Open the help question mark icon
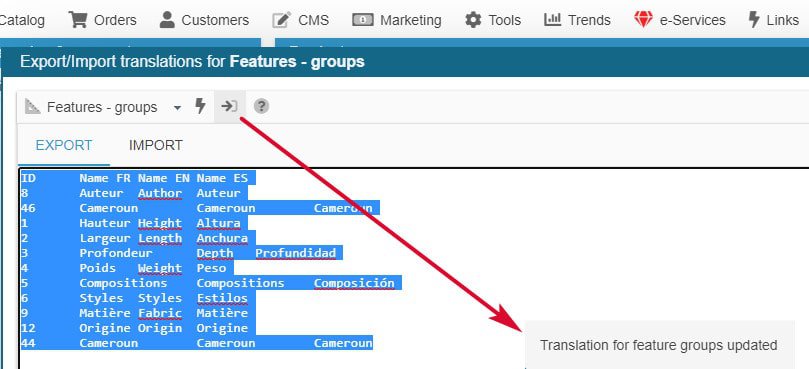 (x=262, y=106)
